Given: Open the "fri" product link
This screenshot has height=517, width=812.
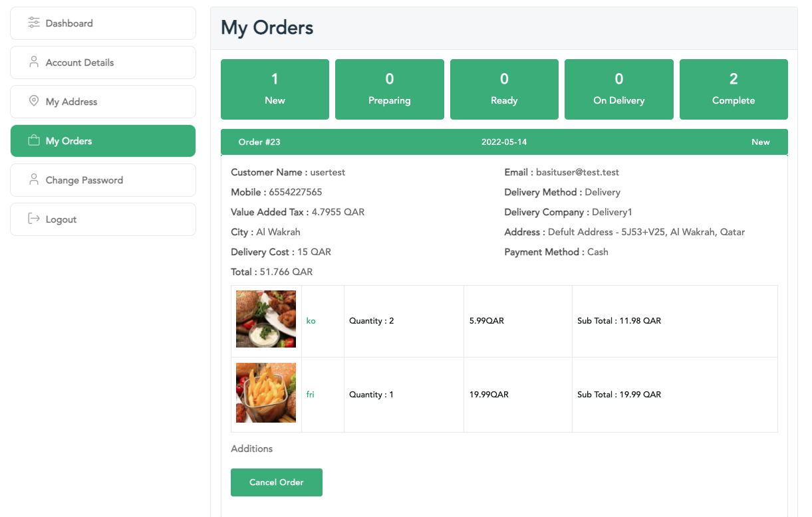Looking at the screenshot, I should 310,395.
